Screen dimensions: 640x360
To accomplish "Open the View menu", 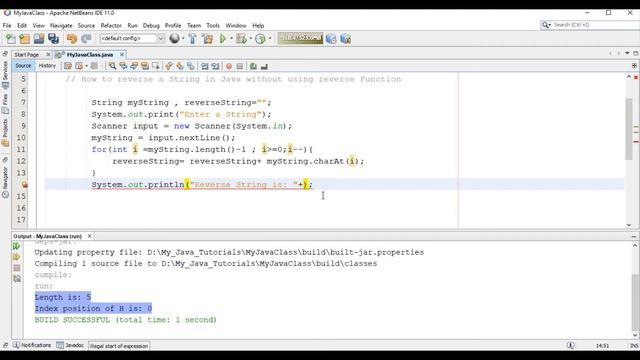I will tap(39, 25).
